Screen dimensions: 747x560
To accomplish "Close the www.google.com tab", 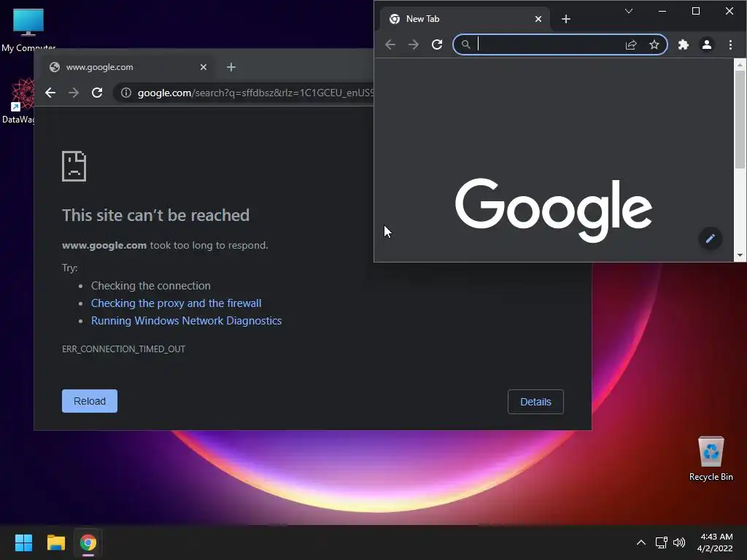I will (204, 67).
